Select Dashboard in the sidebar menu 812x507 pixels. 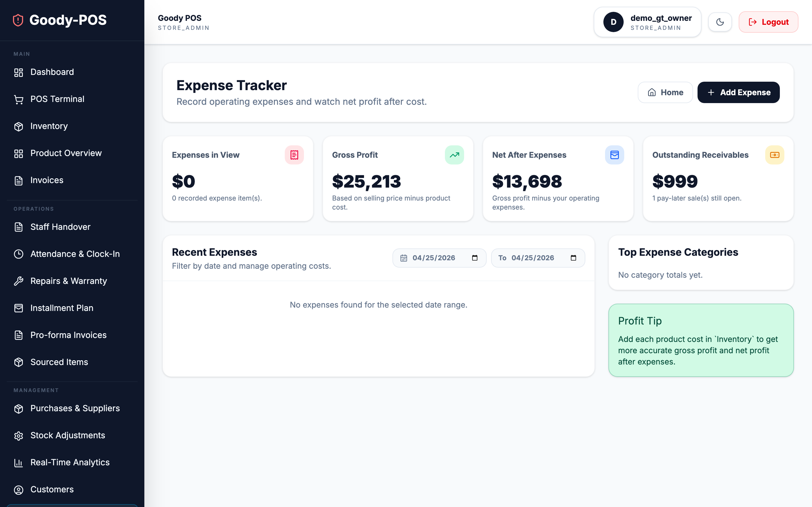(52, 72)
